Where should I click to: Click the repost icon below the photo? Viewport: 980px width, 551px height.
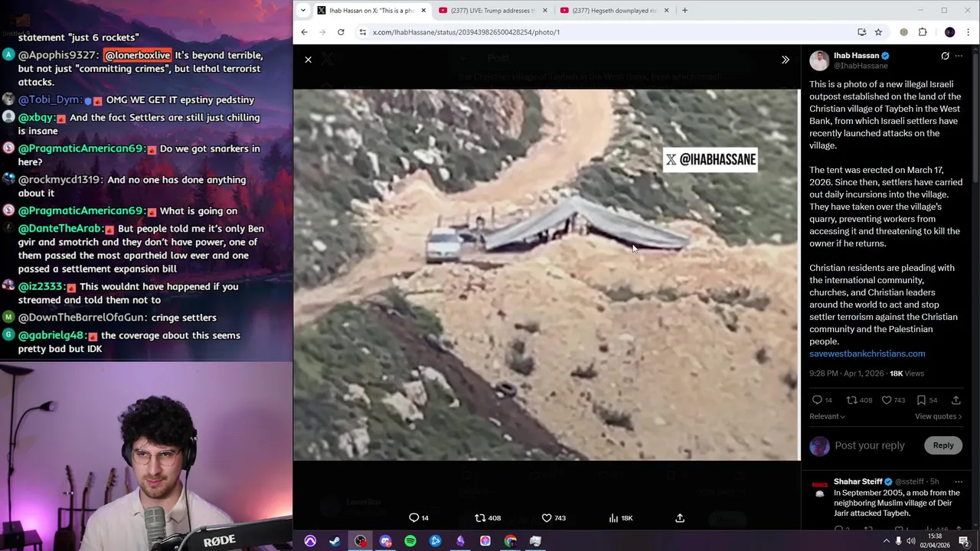coord(480,518)
